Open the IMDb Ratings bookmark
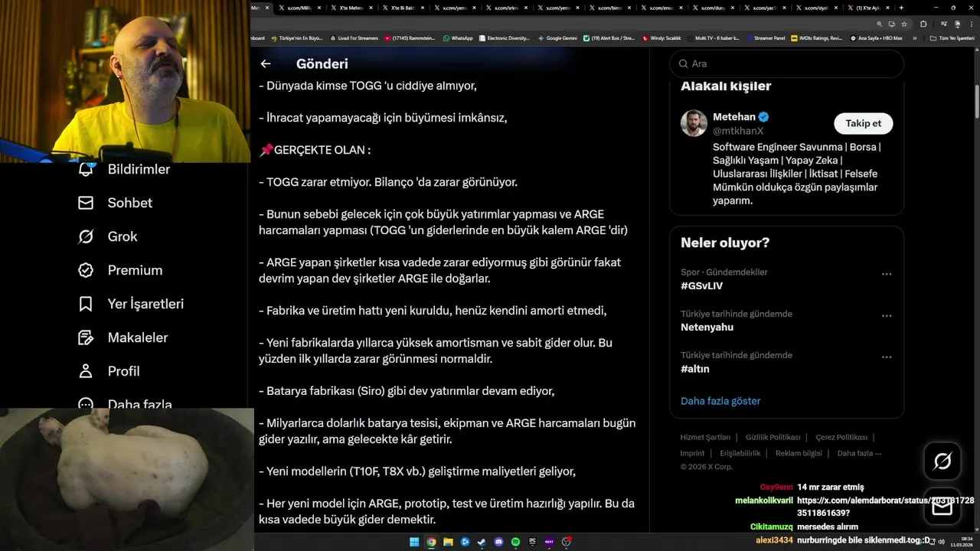 [816, 37]
